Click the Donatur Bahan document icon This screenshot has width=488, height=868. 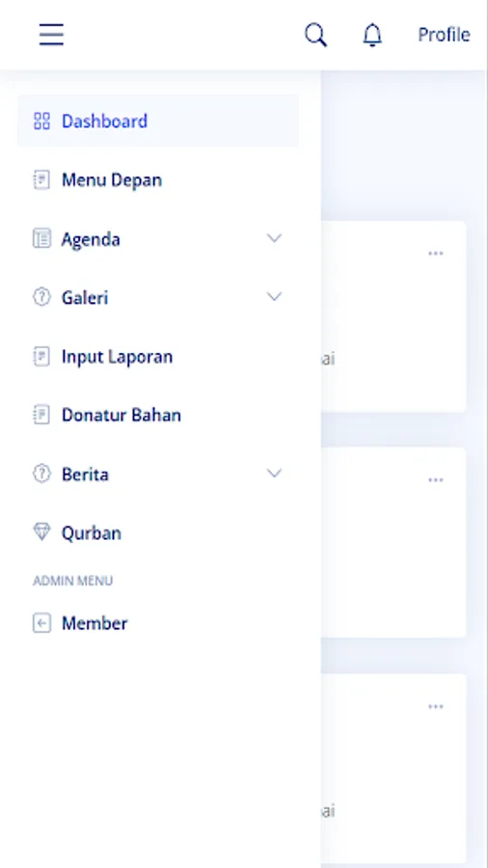click(x=41, y=415)
